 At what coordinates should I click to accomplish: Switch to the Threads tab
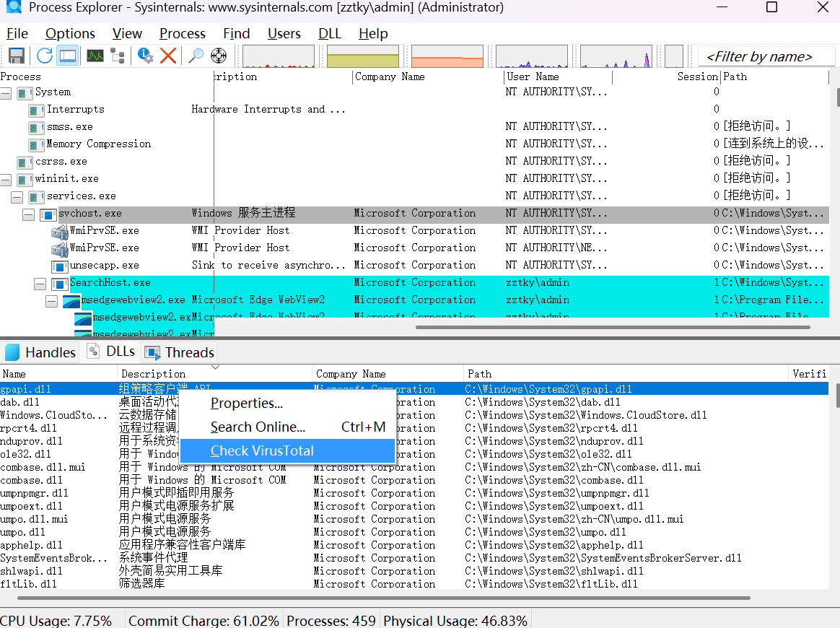180,352
